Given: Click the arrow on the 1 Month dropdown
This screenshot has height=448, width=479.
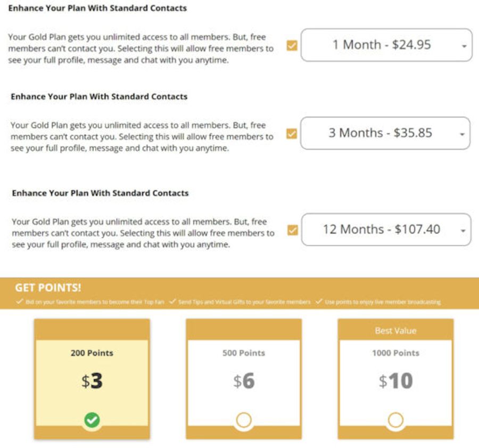Looking at the screenshot, I should 464,46.
